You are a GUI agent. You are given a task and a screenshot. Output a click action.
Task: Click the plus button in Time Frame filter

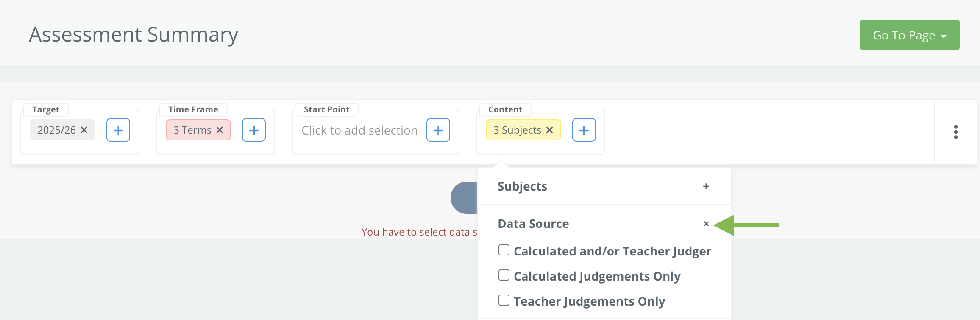254,130
